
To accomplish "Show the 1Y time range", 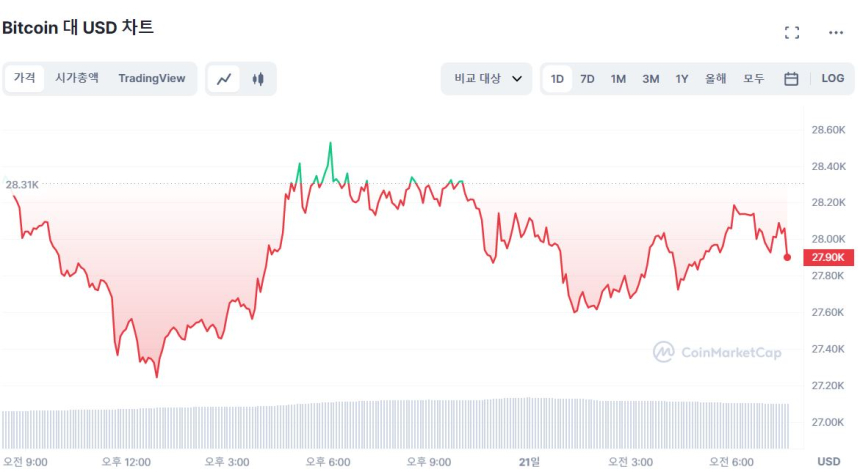I will pyautogui.click(x=681, y=79).
